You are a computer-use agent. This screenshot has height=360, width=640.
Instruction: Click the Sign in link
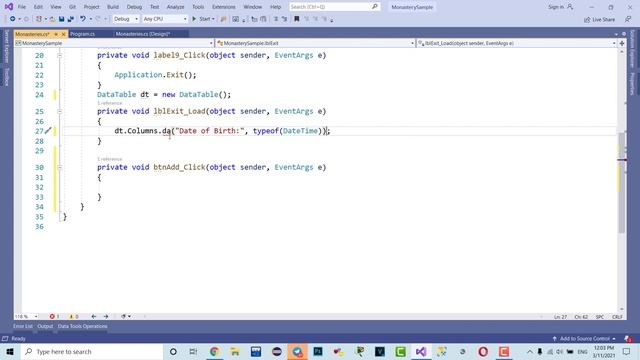click(x=560, y=7)
